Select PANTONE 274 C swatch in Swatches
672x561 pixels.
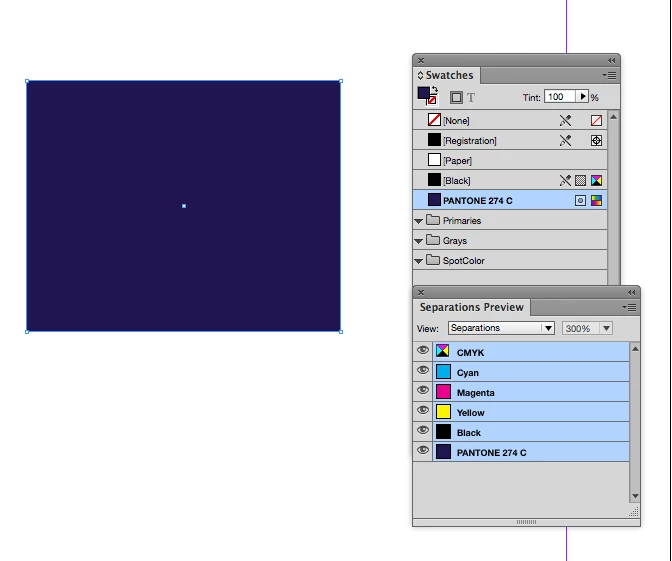510,201
